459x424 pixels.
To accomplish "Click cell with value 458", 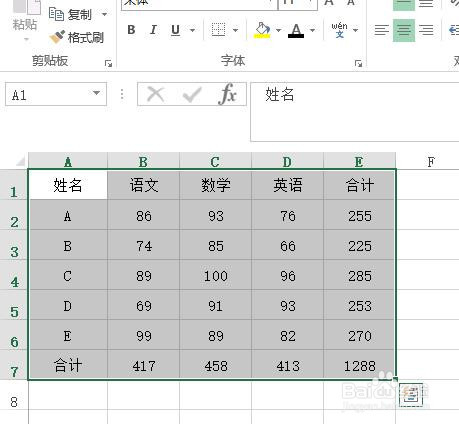I will pos(216,365).
